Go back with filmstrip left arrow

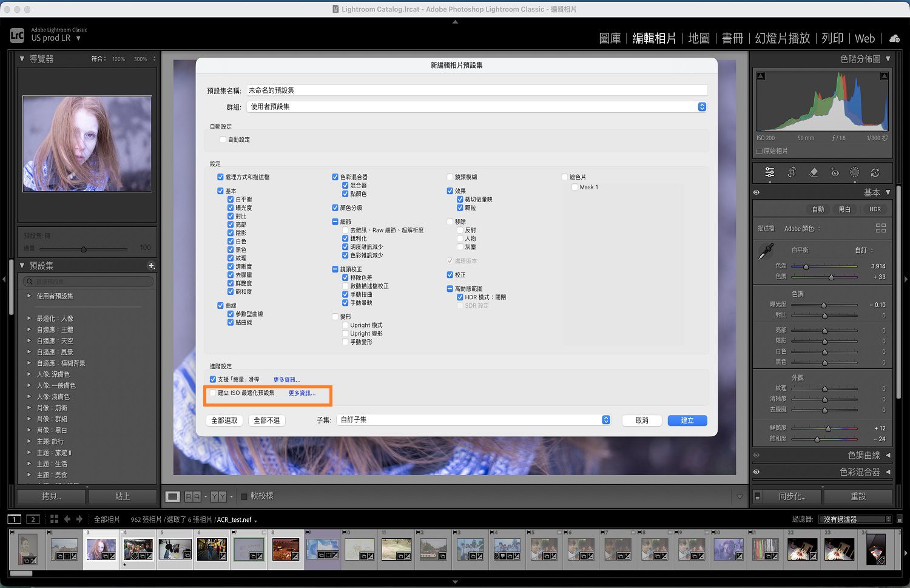(67, 519)
